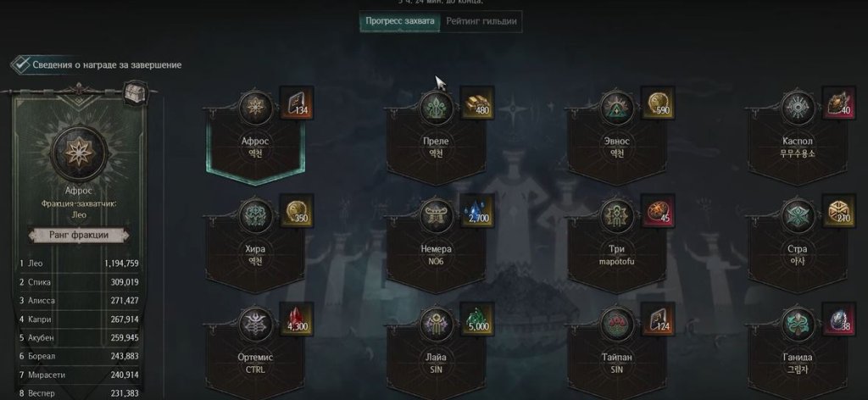This screenshot has height=400, width=868.
Task: Select the red crystal reward showing 4,300
Action: [x=298, y=319]
